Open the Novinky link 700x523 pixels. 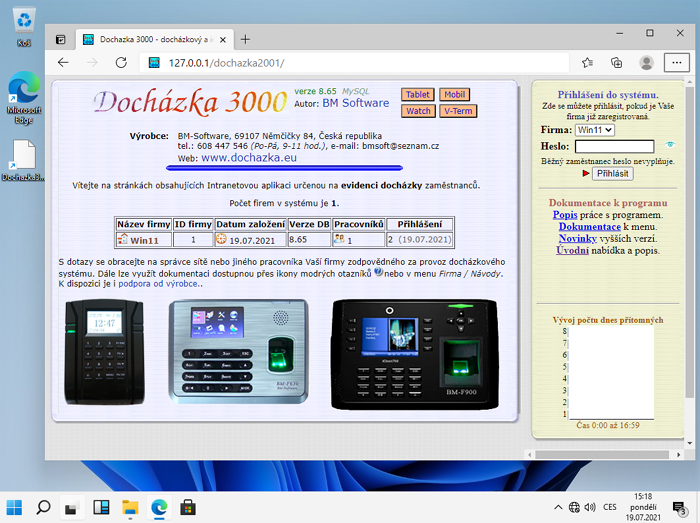coord(578,238)
